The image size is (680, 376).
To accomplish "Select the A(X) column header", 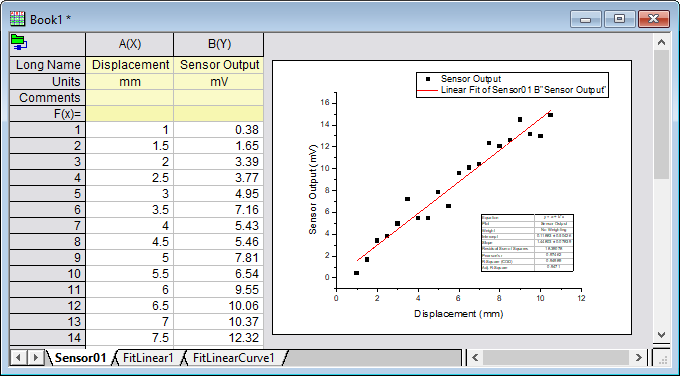I will [130, 44].
